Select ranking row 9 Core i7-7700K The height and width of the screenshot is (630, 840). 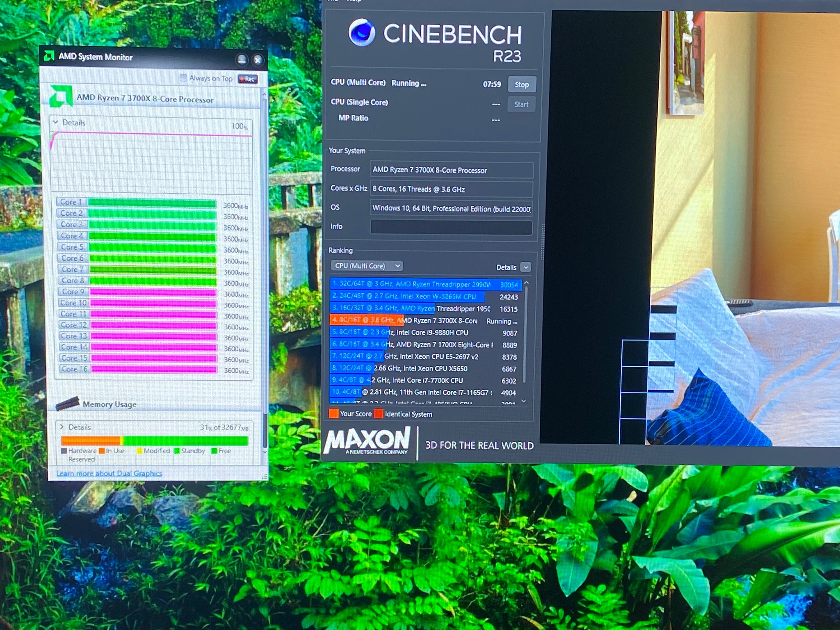pyautogui.click(x=426, y=380)
